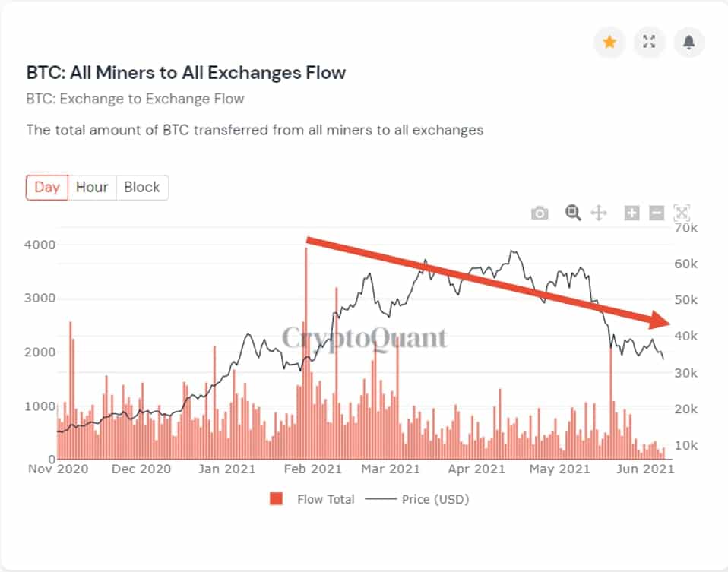Switch to the Hour interval tab
Screen dimensions: 728x572
click(92, 187)
